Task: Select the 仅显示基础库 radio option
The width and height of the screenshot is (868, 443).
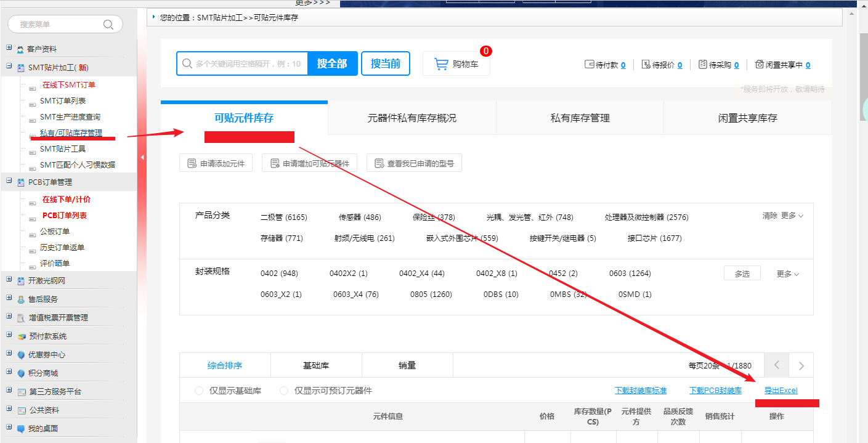Action: coord(199,391)
